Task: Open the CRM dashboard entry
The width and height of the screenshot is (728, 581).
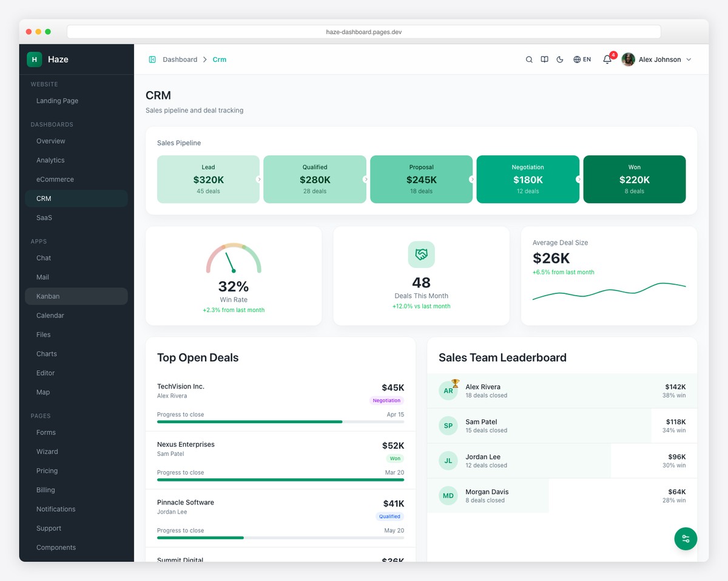Action: [x=44, y=198]
